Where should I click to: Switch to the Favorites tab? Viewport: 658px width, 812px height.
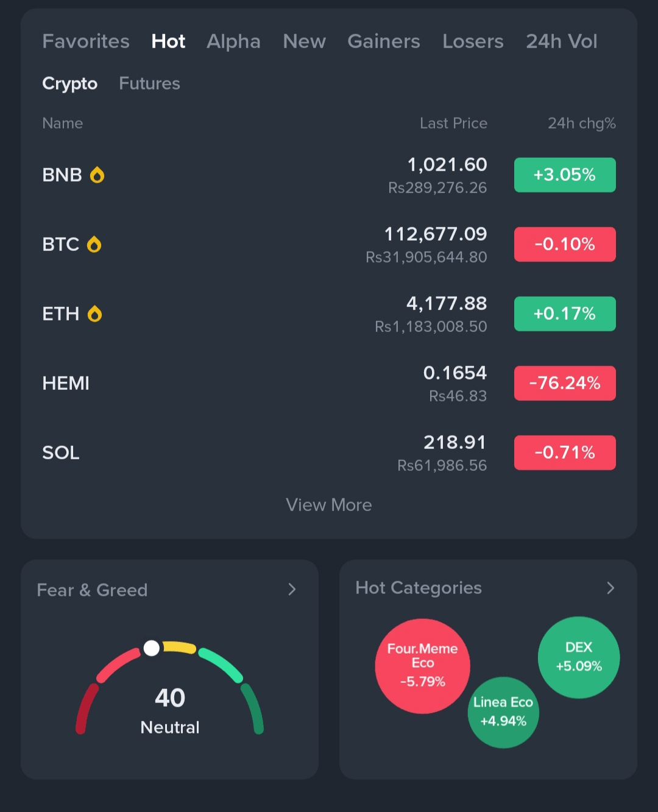[86, 41]
